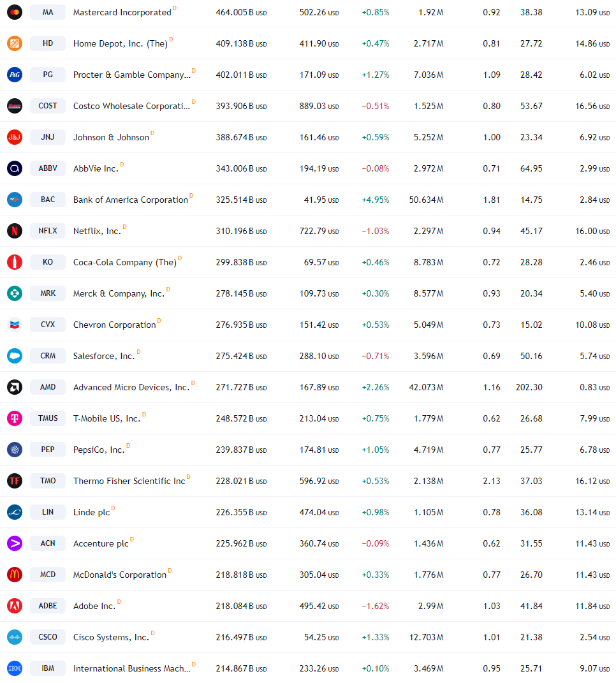Open Adobe Inc. company link
616x683 pixels.
tap(94, 606)
